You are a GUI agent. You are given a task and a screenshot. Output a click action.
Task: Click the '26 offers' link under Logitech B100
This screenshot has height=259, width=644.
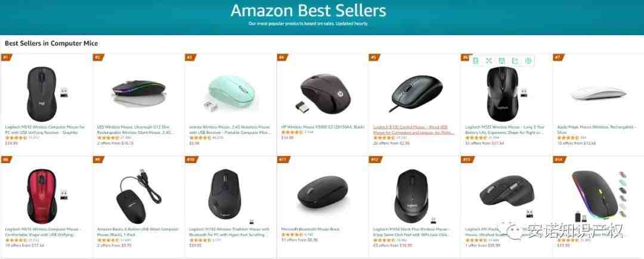391,143
